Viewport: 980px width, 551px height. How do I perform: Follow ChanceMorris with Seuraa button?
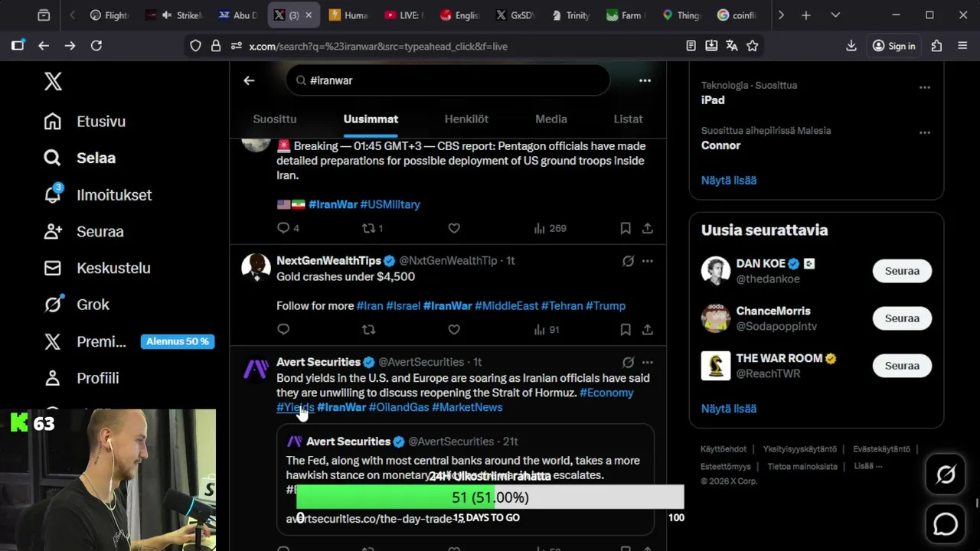(x=902, y=318)
